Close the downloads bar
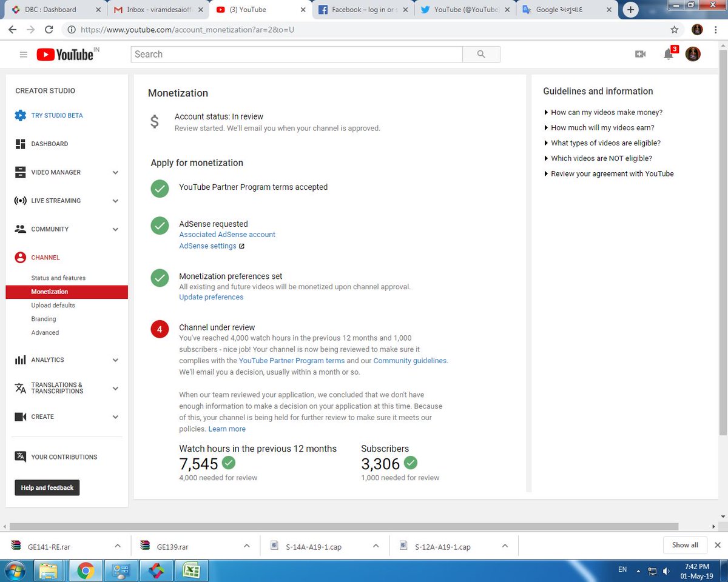728x582 pixels. pos(717,545)
